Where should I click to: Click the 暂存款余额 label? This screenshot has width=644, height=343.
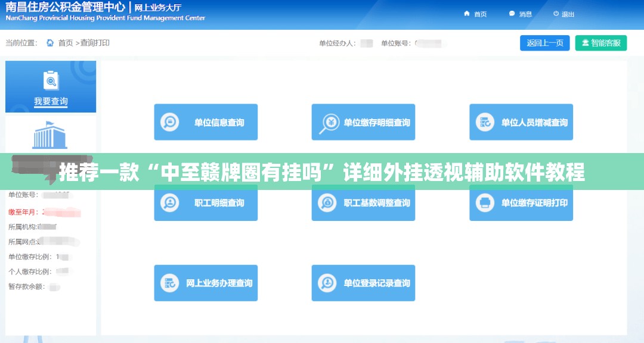point(26,286)
